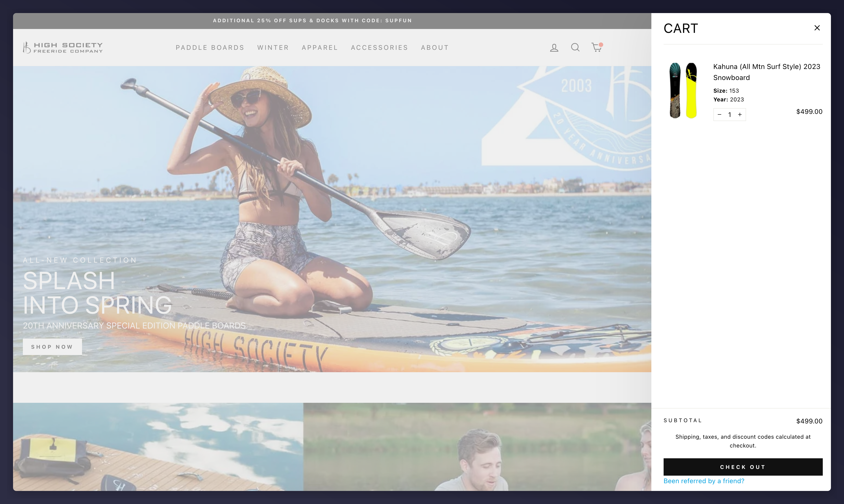Click the man by the lake image
This screenshot has width=844, height=504.
tap(477, 447)
